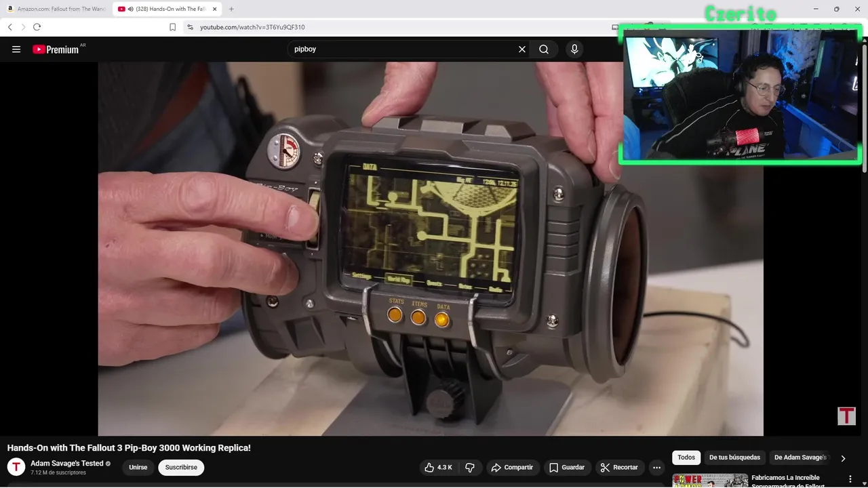Select the Todos filter chip
Screen dimensions: 868x488
(686, 457)
